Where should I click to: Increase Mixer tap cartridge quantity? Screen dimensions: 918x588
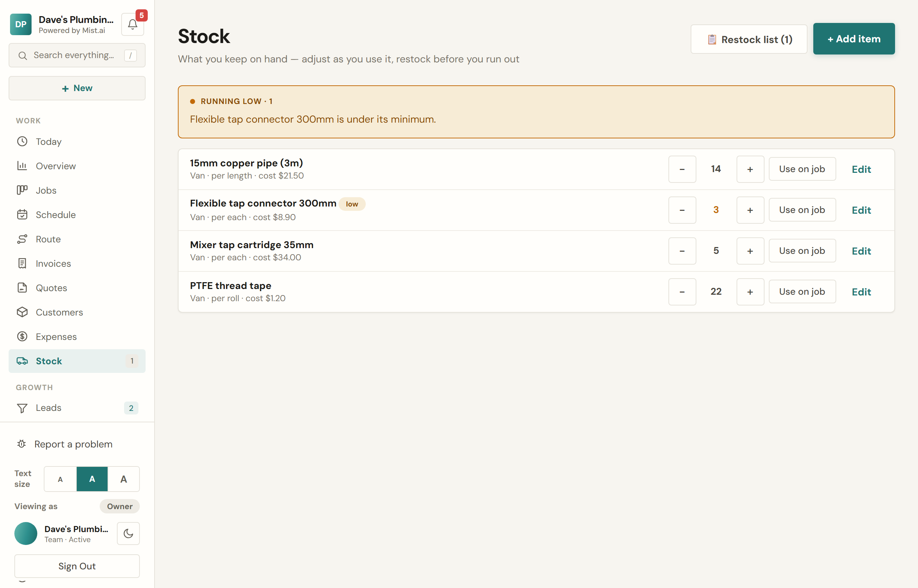750,251
